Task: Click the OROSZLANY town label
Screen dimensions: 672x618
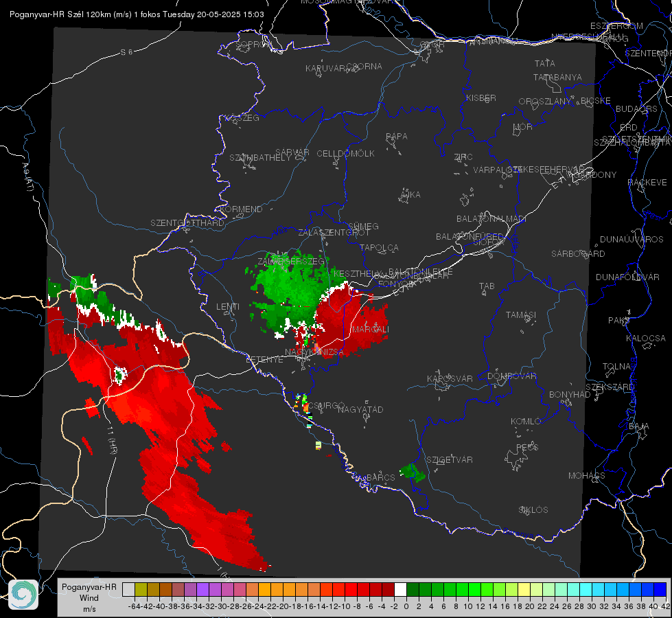Action: [x=544, y=102]
